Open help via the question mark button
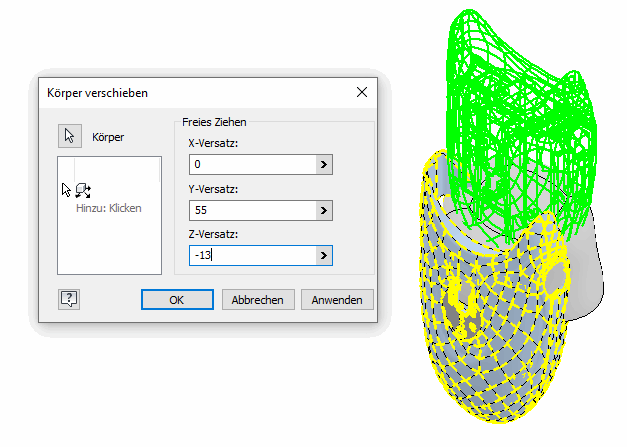Image resolution: width=627 pixels, height=447 pixels. click(x=69, y=298)
